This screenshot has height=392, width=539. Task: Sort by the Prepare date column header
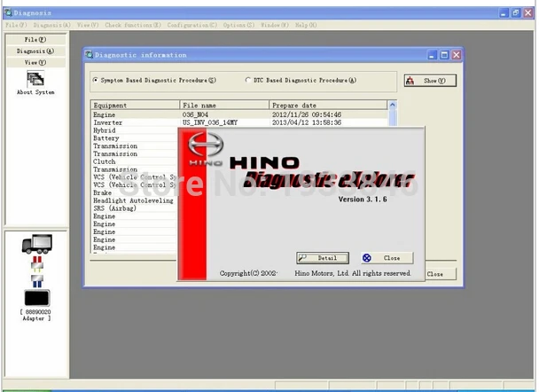coord(328,106)
